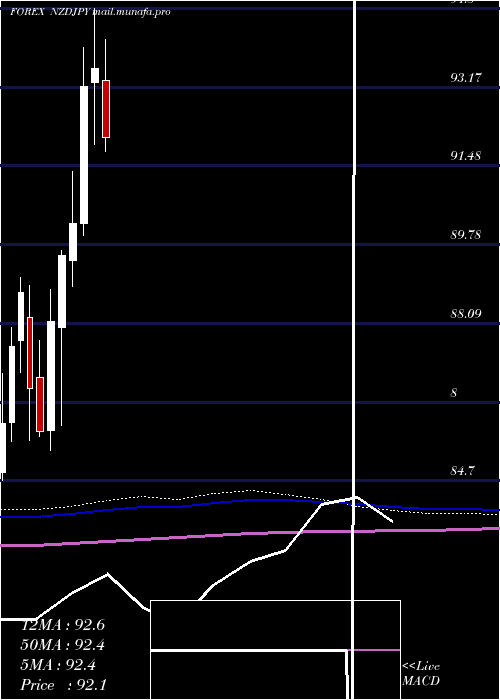Viewport: 500px width, 700px height.
Task: Click the 84.7 price axis label
Action: (x=462, y=471)
